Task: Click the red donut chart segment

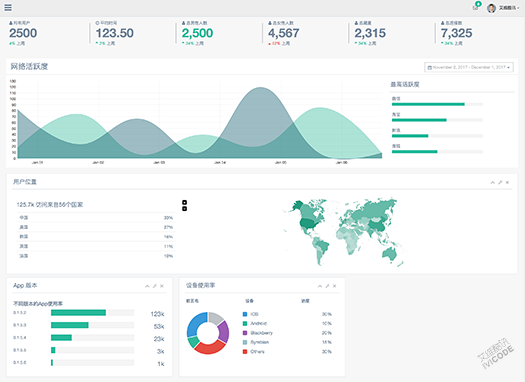Action: [210, 348]
